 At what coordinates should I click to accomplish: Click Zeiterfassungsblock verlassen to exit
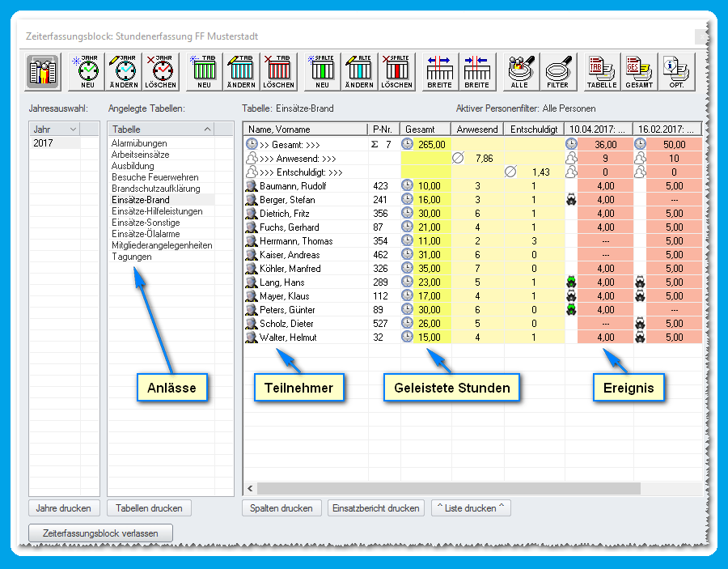(x=100, y=533)
